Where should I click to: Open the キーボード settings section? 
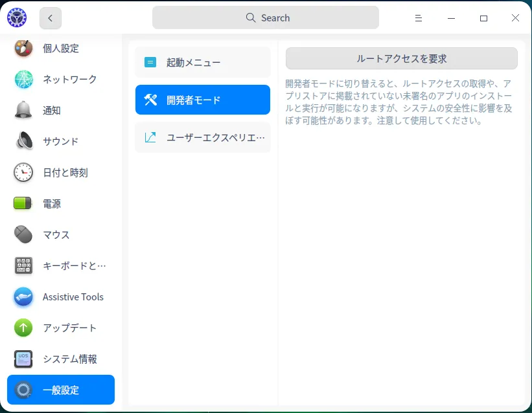60,265
